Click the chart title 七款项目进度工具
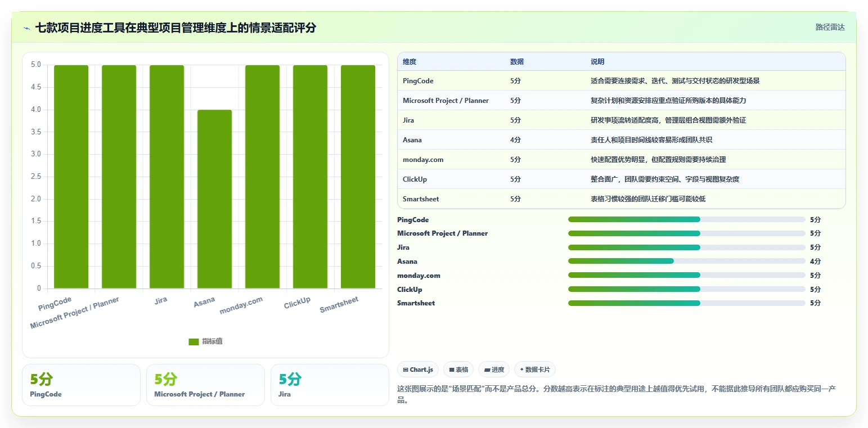This screenshot has width=868, height=428. coord(176,28)
